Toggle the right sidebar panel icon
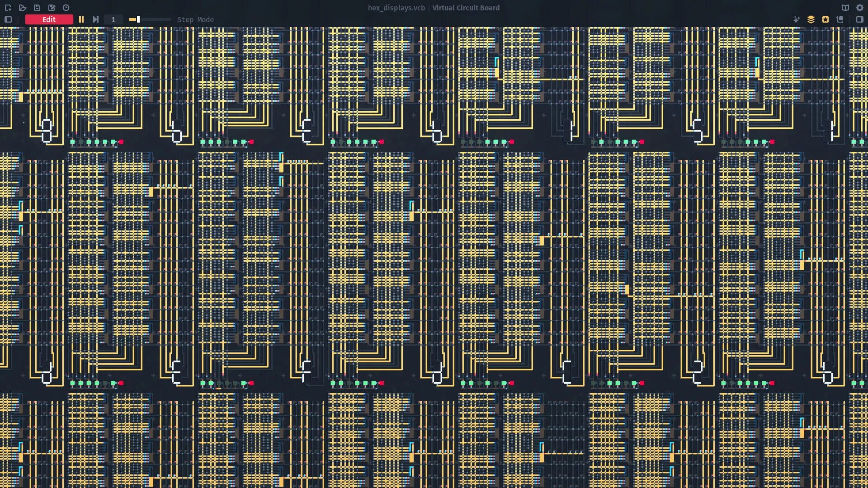This screenshot has height=488, width=868. [x=859, y=19]
